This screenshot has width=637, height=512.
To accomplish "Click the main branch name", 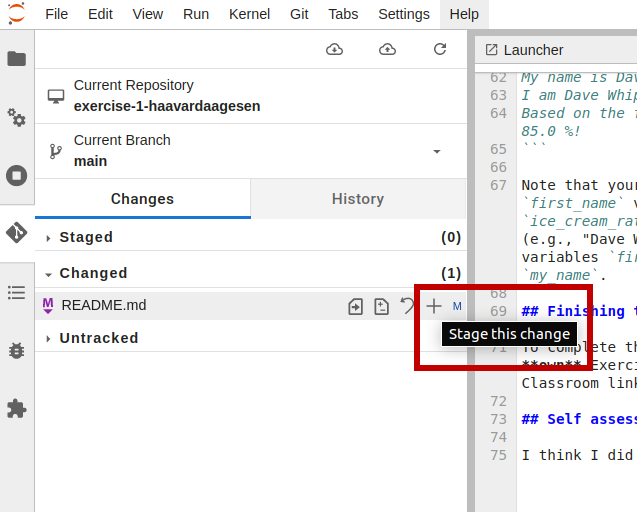I will click(91, 161).
